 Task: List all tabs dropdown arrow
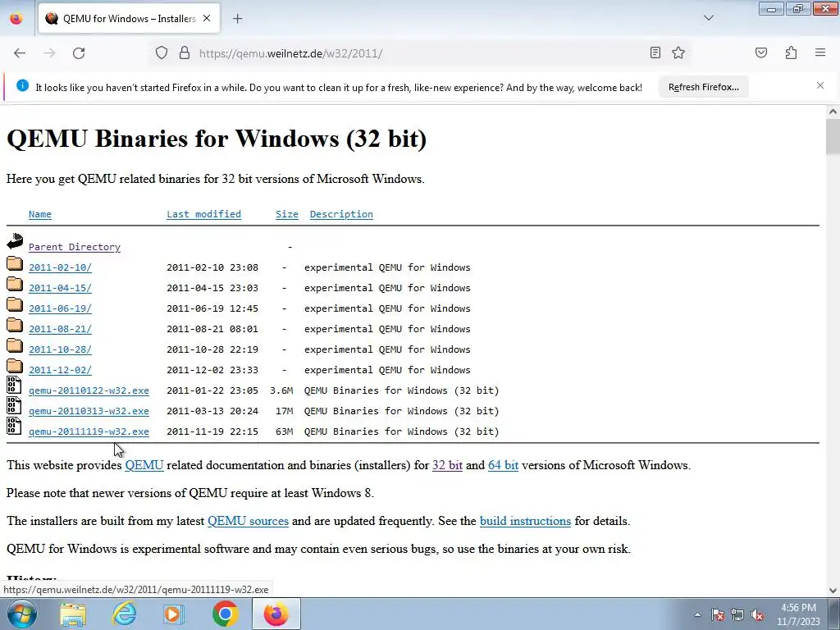tap(708, 18)
